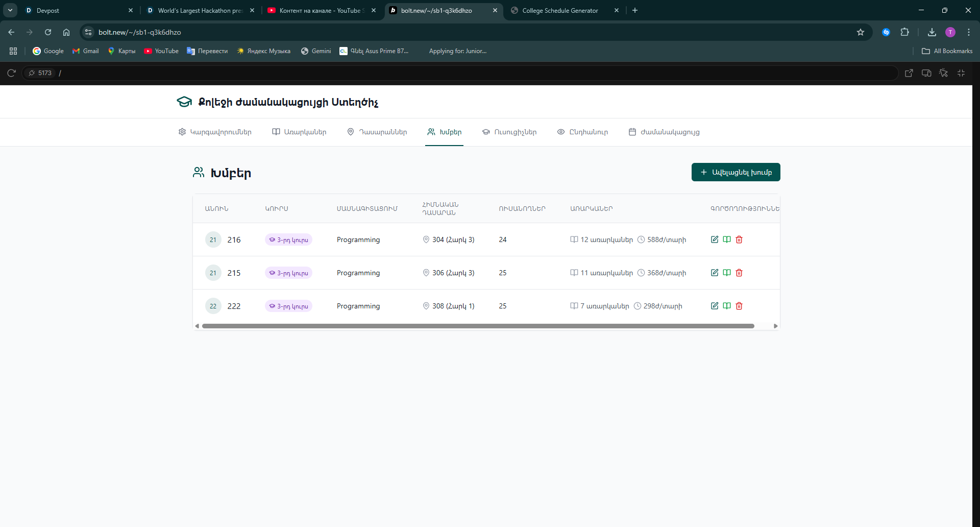Open Chrome extensions puzzle icon
980x527 pixels.
(905, 32)
